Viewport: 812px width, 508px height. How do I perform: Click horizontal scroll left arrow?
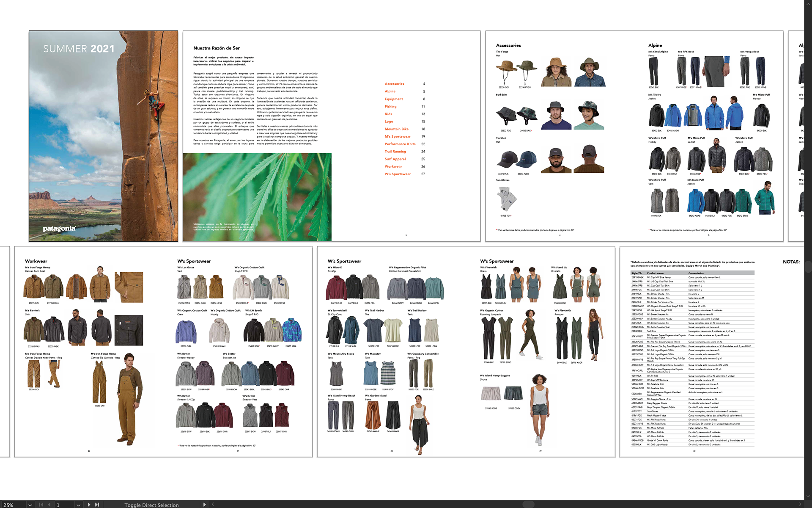[213, 505]
